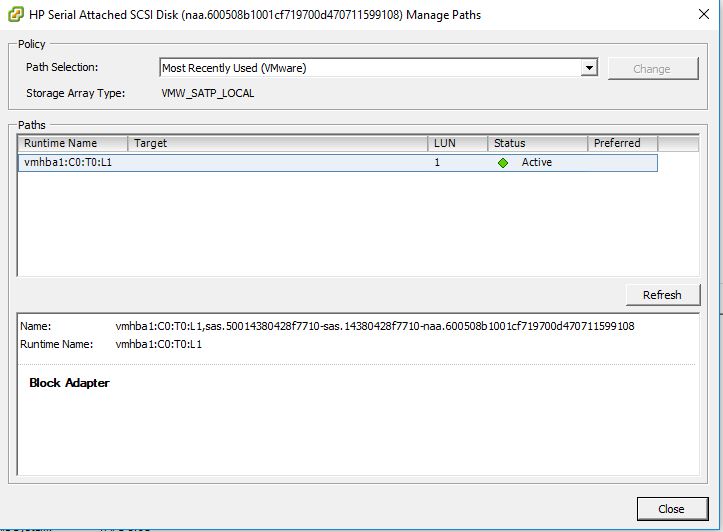Image resolution: width=723 pixels, height=532 pixels.
Task: Click the Active status text
Action: (x=537, y=162)
